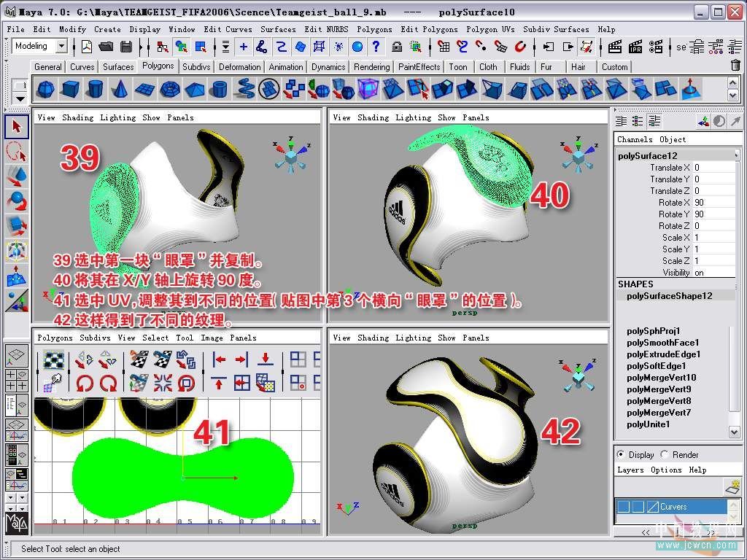The image size is (747, 560).
Task: Toggle Select by Component Type mode
Action: (201, 47)
